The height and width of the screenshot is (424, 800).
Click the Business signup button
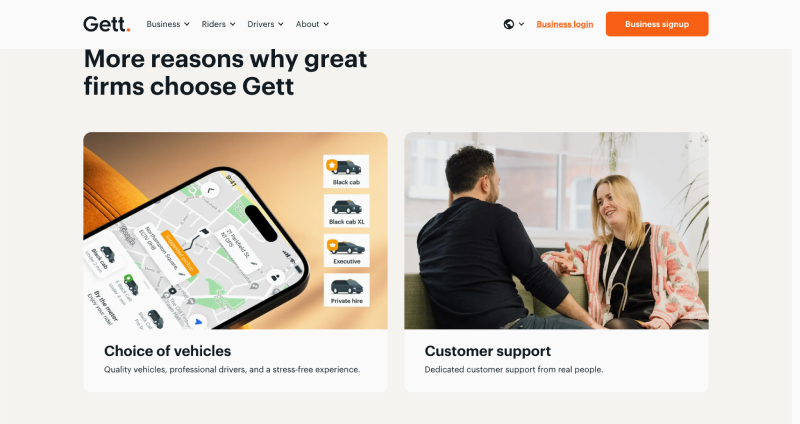(x=657, y=24)
